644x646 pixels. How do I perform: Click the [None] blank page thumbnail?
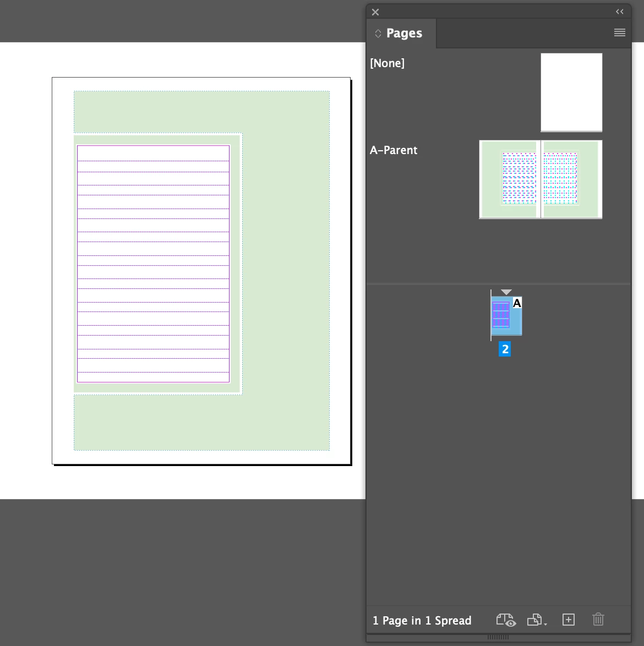(x=571, y=92)
